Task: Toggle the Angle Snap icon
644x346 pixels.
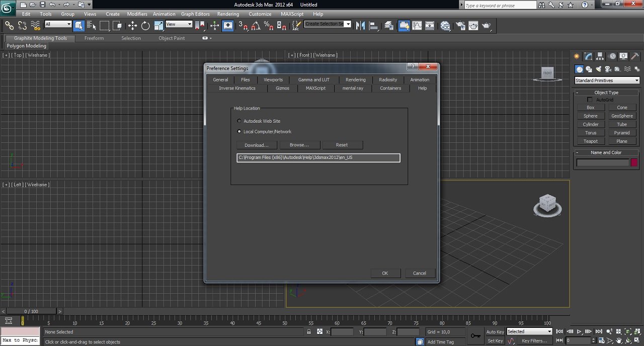Action: 256,26
